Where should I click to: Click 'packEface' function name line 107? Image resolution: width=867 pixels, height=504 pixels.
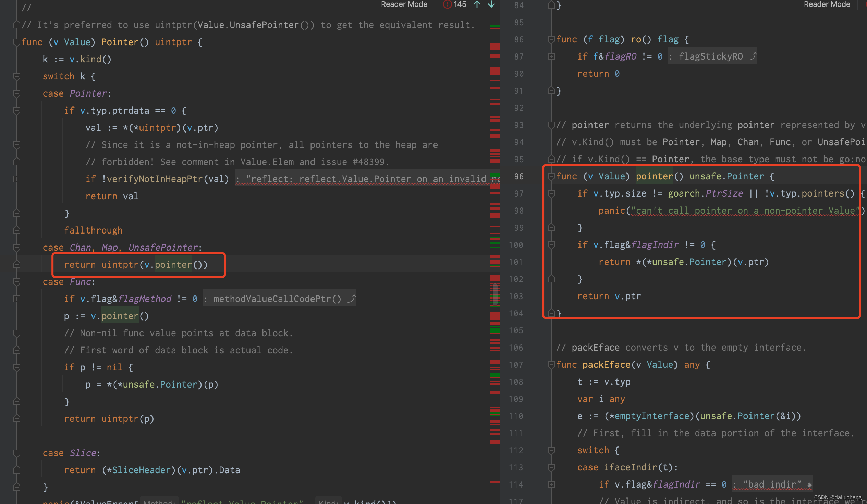(606, 365)
